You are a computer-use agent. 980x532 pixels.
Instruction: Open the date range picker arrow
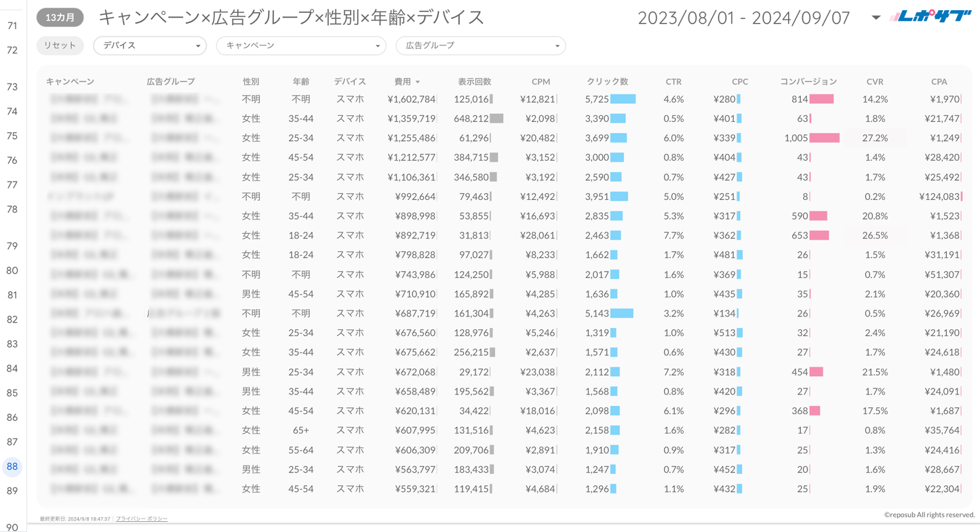tap(876, 18)
